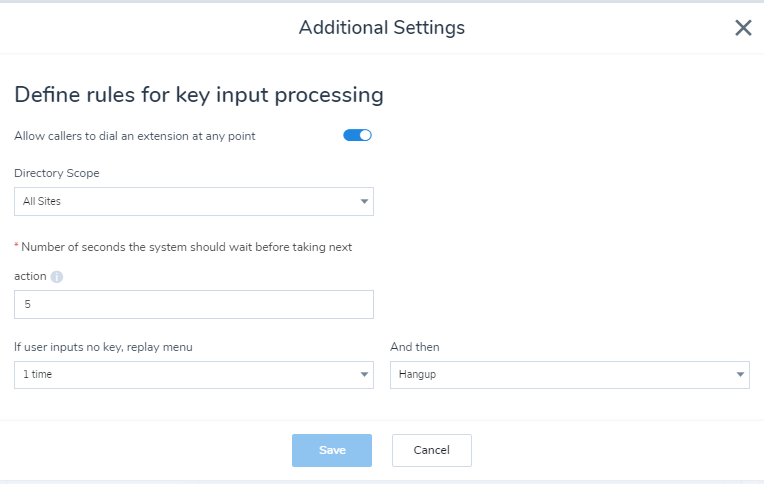Close the Additional Settings dialog
Viewport: 764px width, 484px height.
(743, 28)
